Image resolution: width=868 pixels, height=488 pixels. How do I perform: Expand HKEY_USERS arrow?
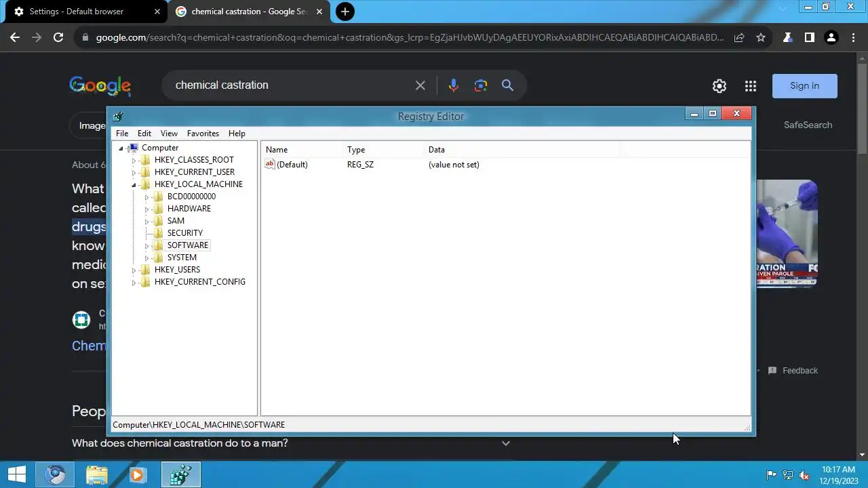click(x=134, y=270)
